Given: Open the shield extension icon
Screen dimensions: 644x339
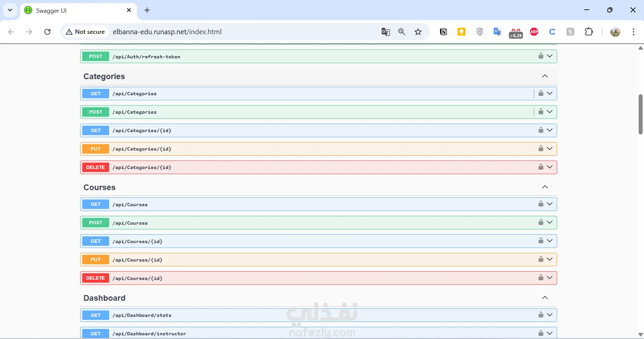Looking at the screenshot, I should [480, 32].
